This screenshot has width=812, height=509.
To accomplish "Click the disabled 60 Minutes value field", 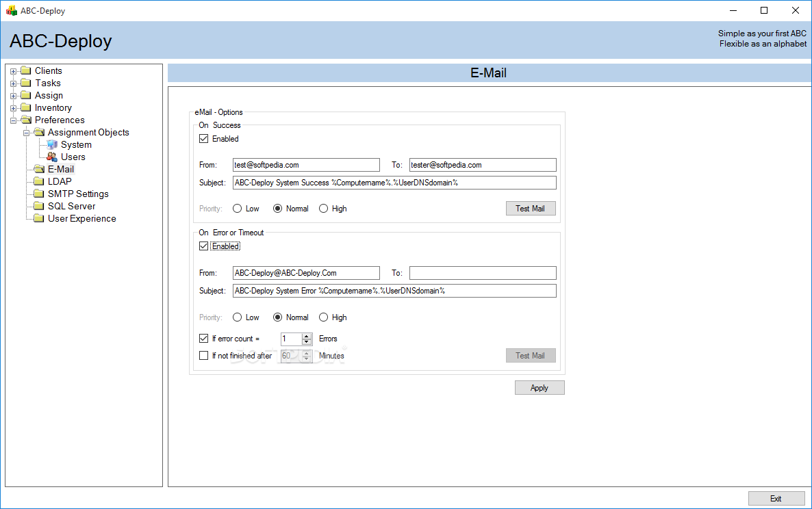I will 291,356.
